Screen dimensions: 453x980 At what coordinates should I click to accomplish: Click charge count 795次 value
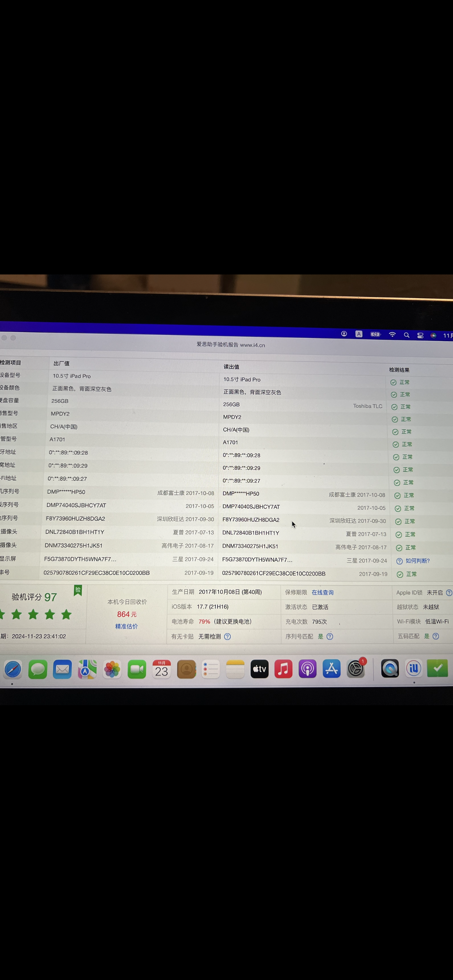pyautogui.click(x=320, y=622)
